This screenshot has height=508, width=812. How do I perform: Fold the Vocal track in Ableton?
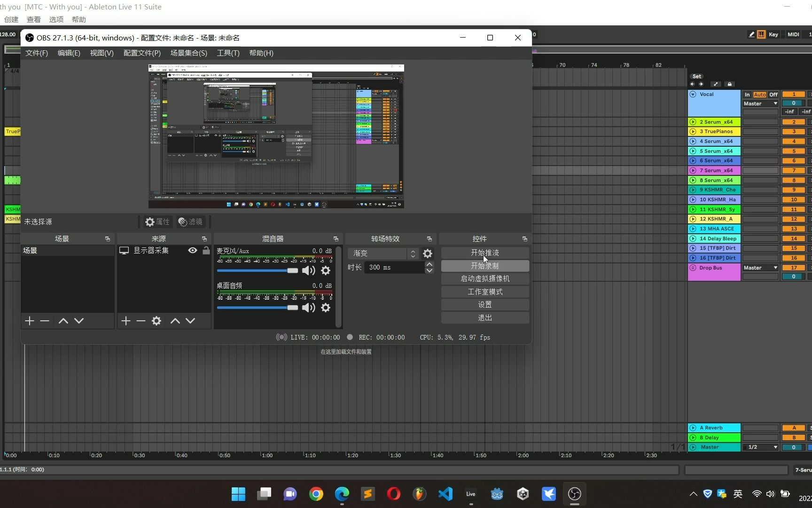click(x=693, y=95)
